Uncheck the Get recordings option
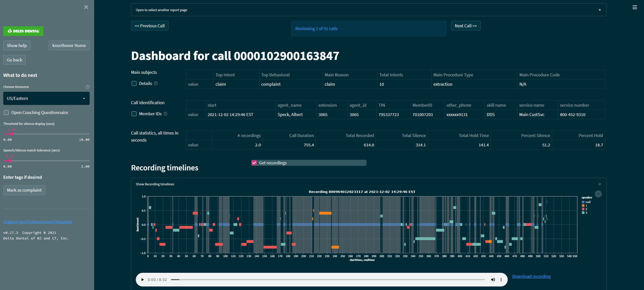 click(x=254, y=163)
